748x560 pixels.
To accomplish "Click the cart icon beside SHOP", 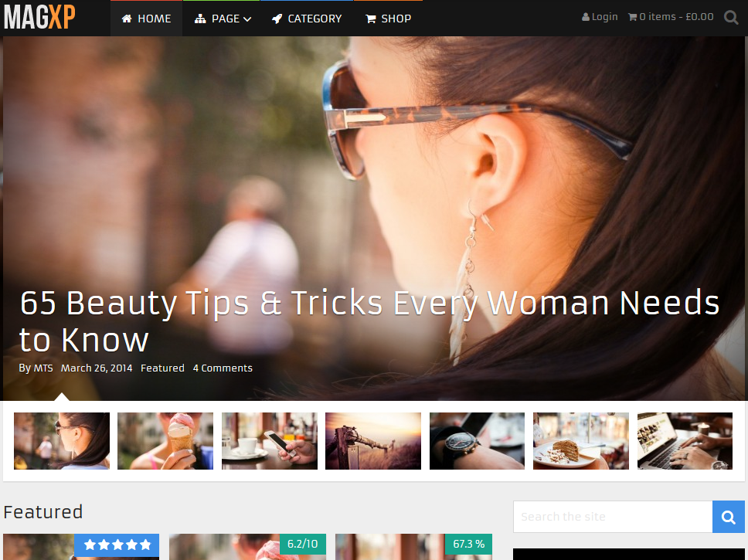I will click(x=371, y=19).
